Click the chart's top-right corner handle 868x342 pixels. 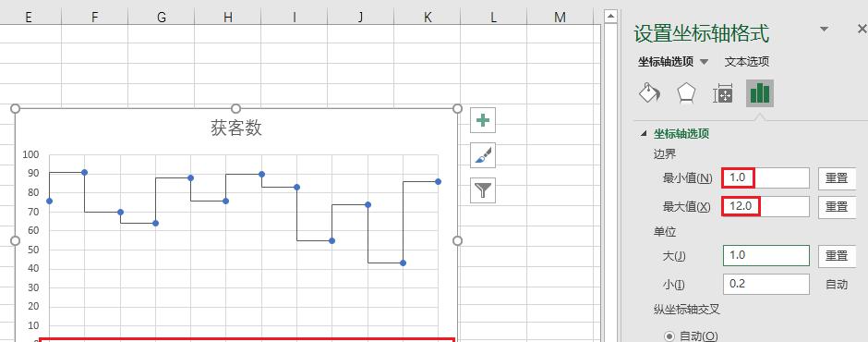point(457,109)
